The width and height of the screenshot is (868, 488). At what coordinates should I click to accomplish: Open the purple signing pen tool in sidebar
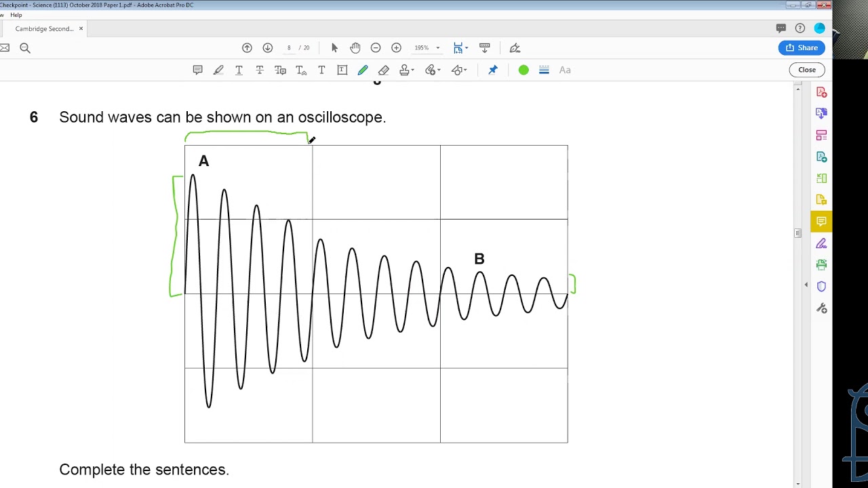pos(821,243)
